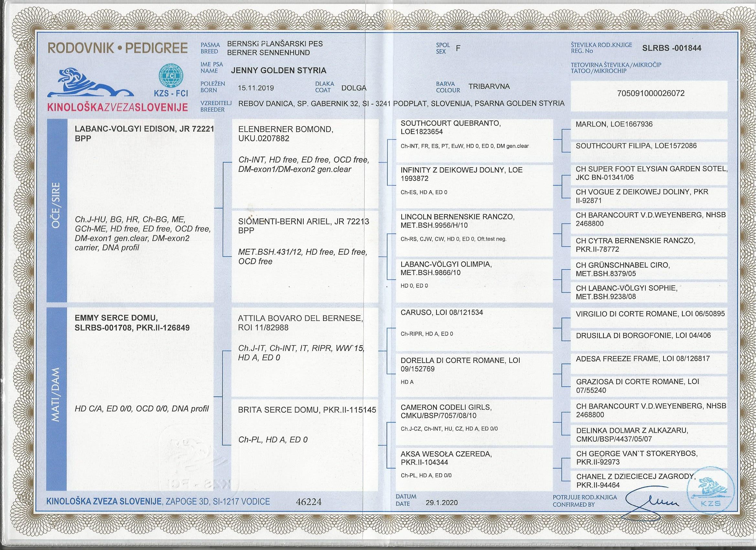Click dam name EMMY SERCE DOMU
This screenshot has height=550, width=756.
click(132, 323)
